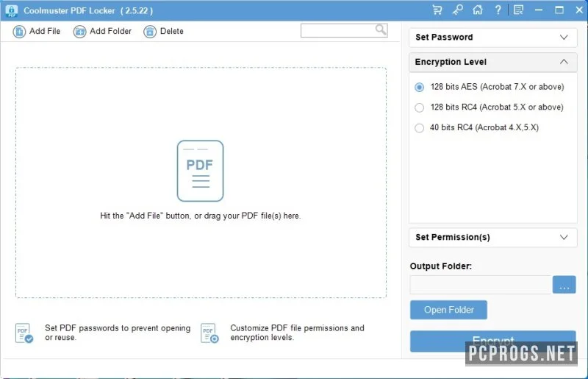Viewport: 588px width, 379px height.
Task: Click the search magnifier icon
Action: coord(381,29)
